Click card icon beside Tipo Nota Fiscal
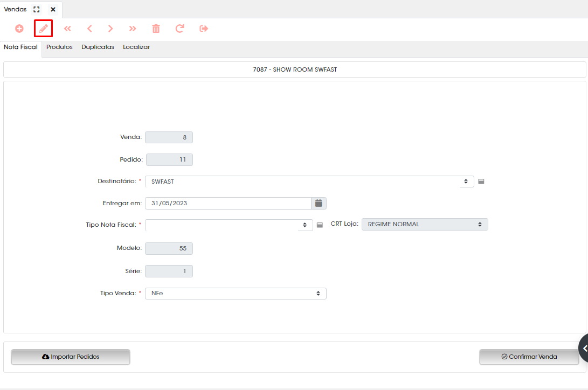The image size is (588, 390). 320,225
